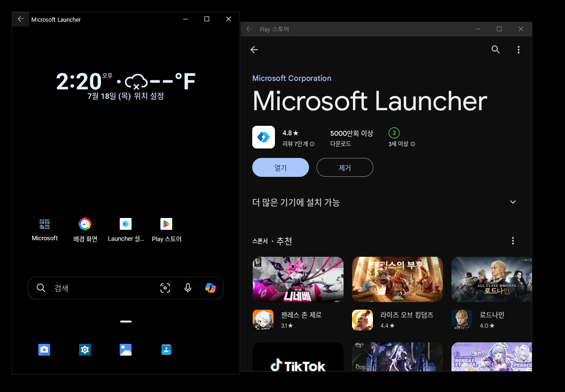Click the Launcher page indicator bar
565x392 pixels.
tap(126, 322)
